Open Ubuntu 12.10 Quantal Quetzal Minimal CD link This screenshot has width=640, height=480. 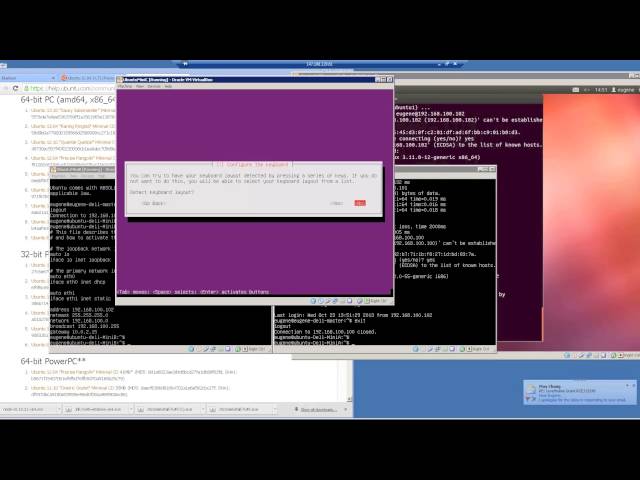pyautogui.click(x=73, y=142)
